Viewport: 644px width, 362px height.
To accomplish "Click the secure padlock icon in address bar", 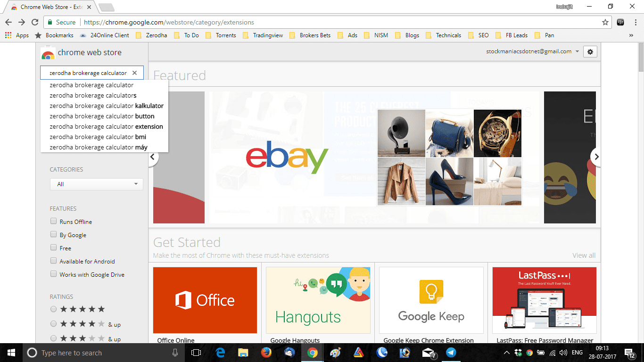I will point(50,22).
